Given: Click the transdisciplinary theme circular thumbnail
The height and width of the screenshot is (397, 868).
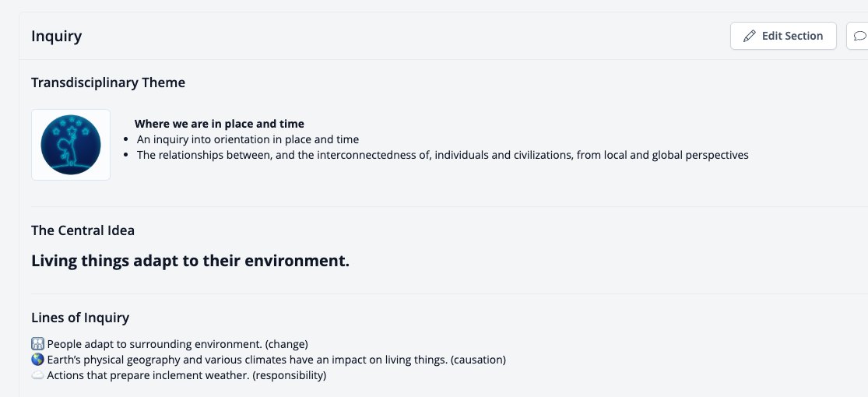Looking at the screenshot, I should (x=71, y=145).
